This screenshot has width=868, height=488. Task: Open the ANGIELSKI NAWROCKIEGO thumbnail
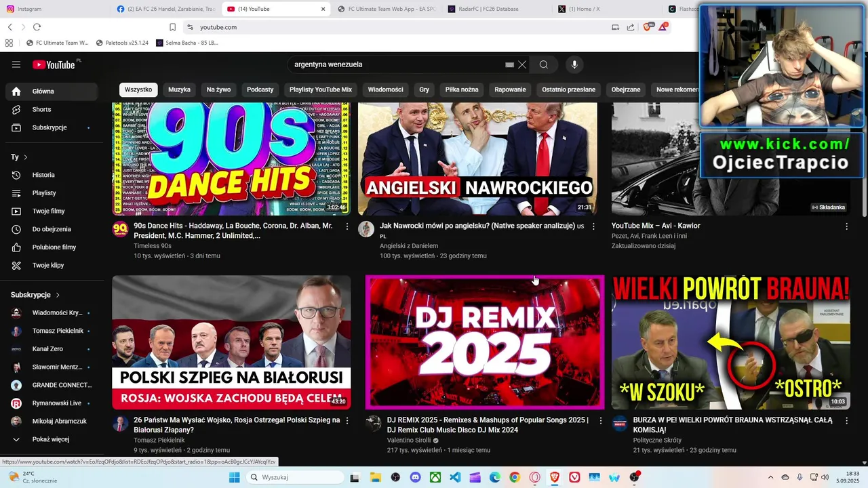coord(477,159)
